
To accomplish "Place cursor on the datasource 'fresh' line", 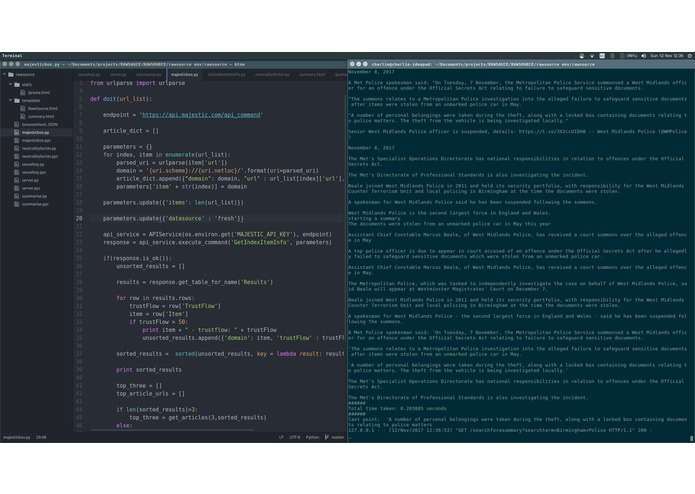I will pos(173,218).
